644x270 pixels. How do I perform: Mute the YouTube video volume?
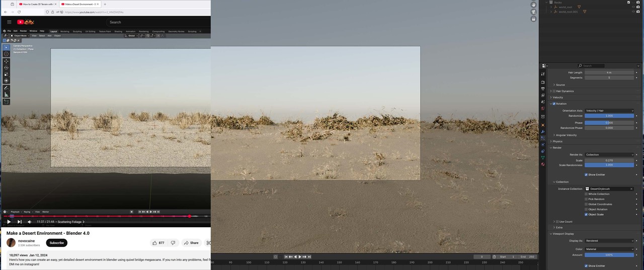coord(29,222)
